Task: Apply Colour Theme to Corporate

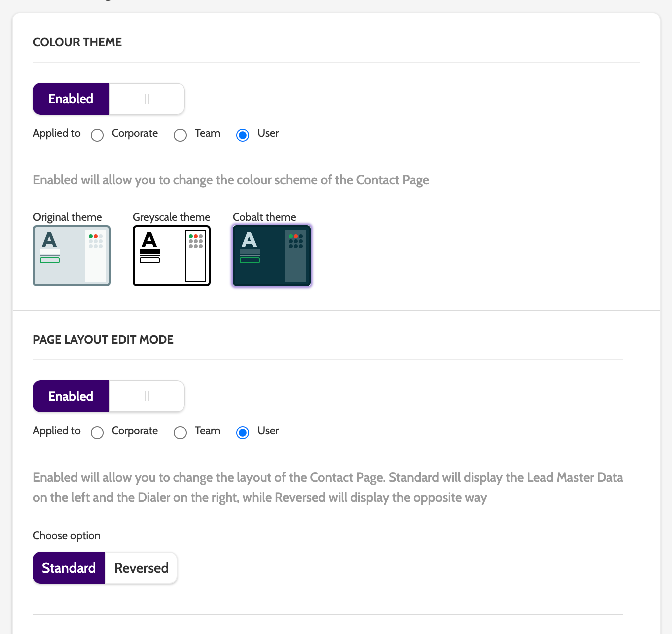Action: pyautogui.click(x=97, y=135)
